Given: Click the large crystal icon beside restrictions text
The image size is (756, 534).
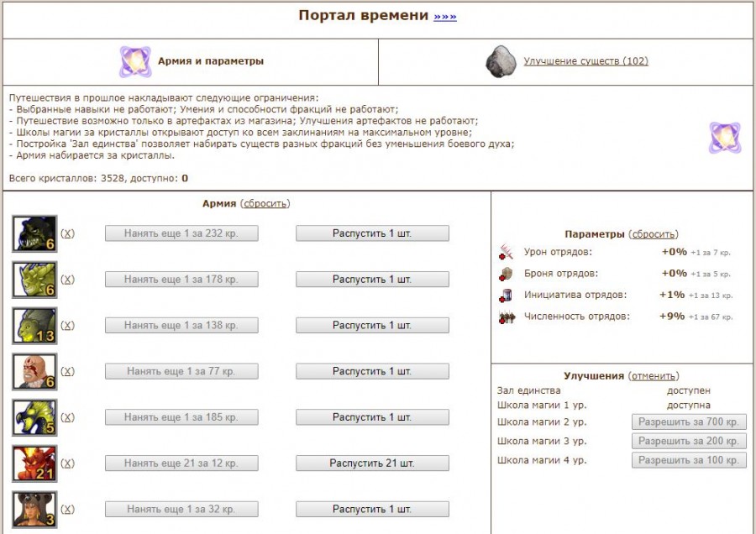Looking at the screenshot, I should click(725, 138).
